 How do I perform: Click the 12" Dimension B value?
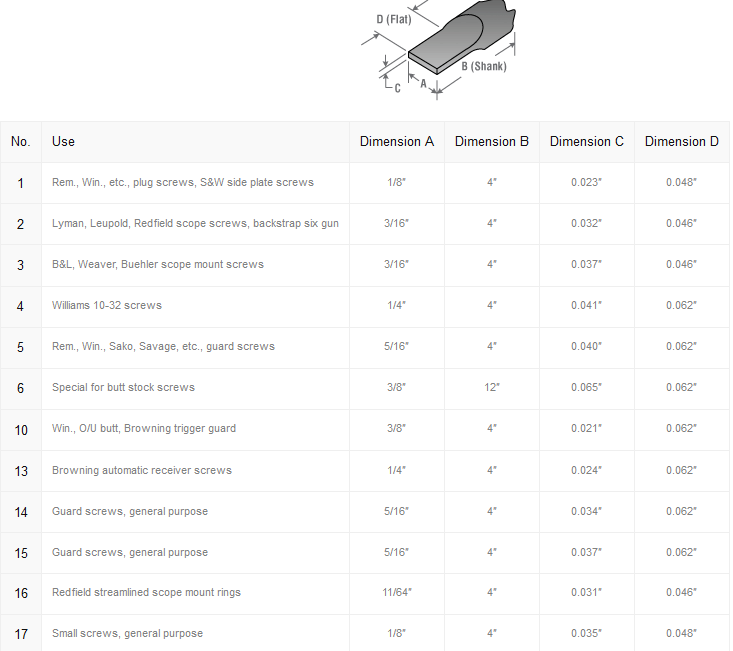[x=492, y=387]
